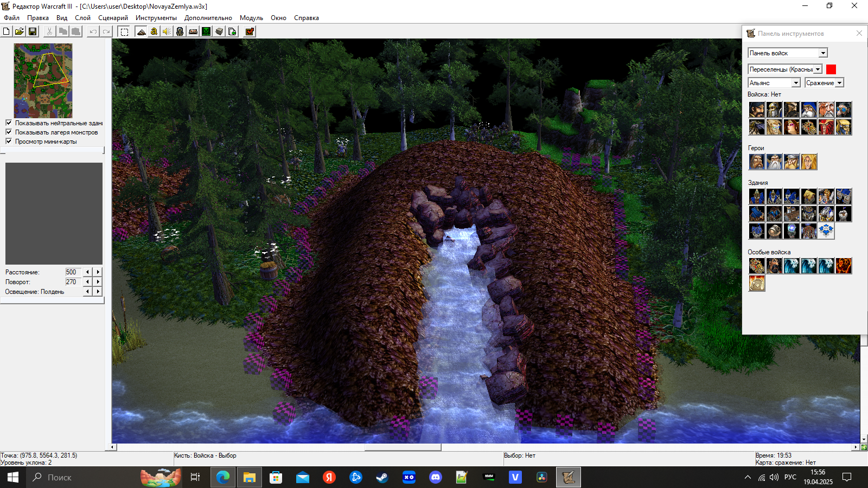Open the Окно menu

(278, 18)
